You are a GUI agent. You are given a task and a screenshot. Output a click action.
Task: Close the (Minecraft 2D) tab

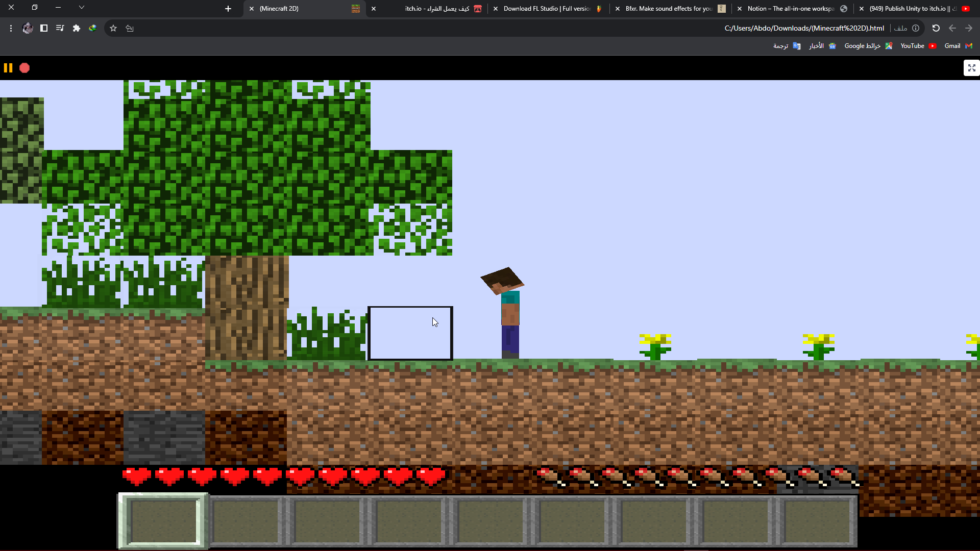tap(252, 9)
